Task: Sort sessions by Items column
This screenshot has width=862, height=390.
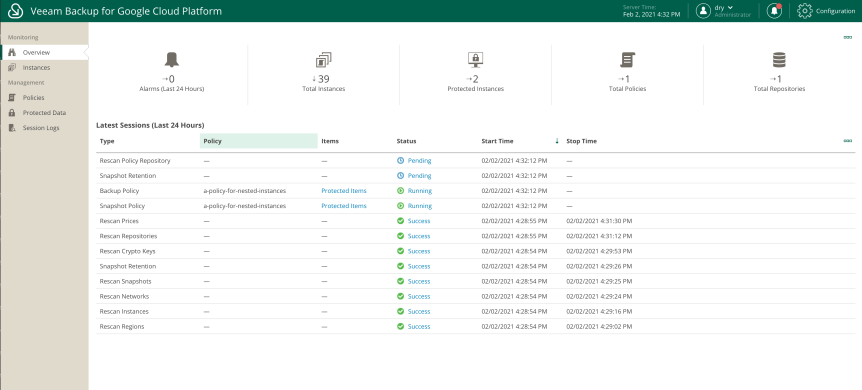Action: pos(330,141)
